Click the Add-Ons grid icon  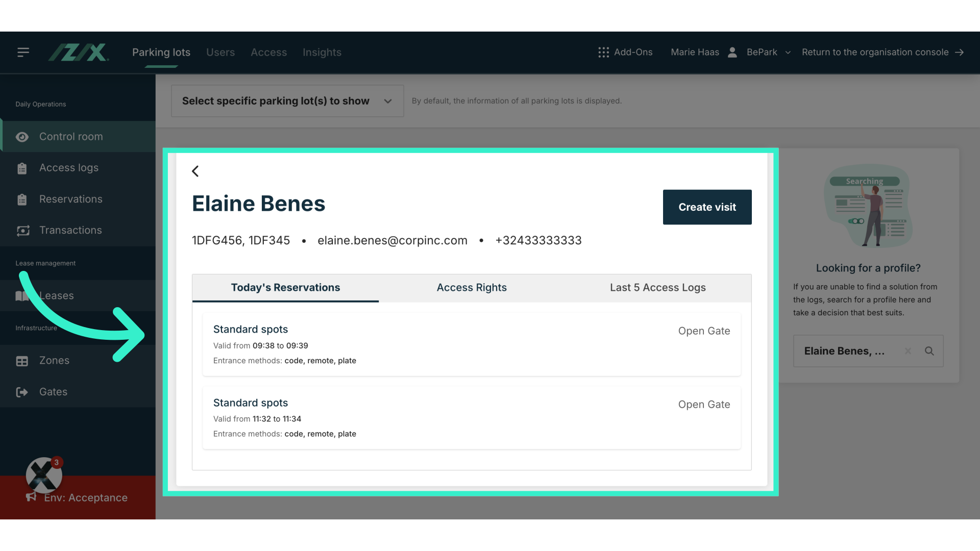(603, 52)
